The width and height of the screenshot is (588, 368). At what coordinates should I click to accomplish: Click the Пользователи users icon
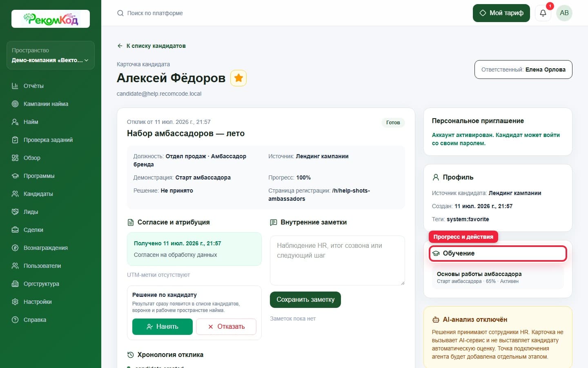pyautogui.click(x=15, y=266)
